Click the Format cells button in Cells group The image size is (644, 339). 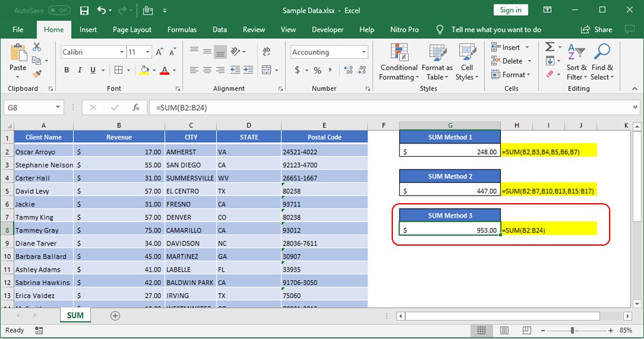pyautogui.click(x=510, y=75)
